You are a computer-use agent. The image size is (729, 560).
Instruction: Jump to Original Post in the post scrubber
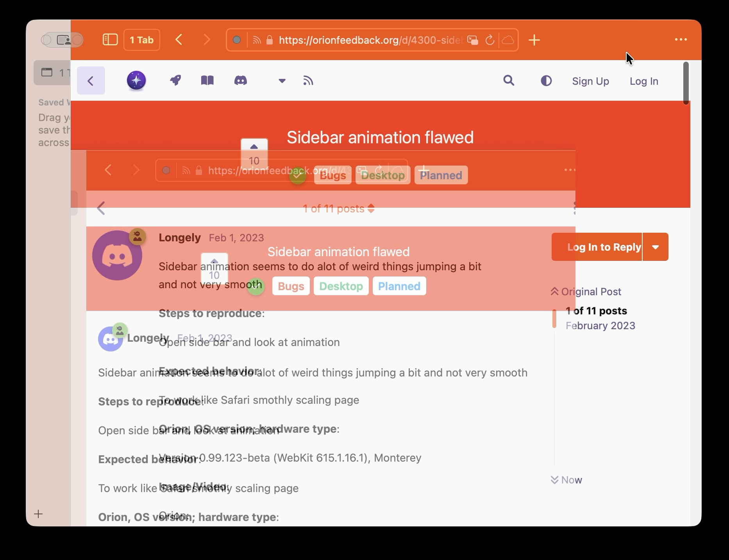point(586,292)
